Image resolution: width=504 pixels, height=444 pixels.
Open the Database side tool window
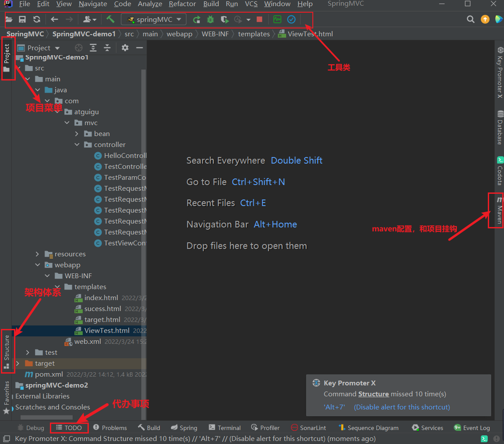(x=500, y=128)
